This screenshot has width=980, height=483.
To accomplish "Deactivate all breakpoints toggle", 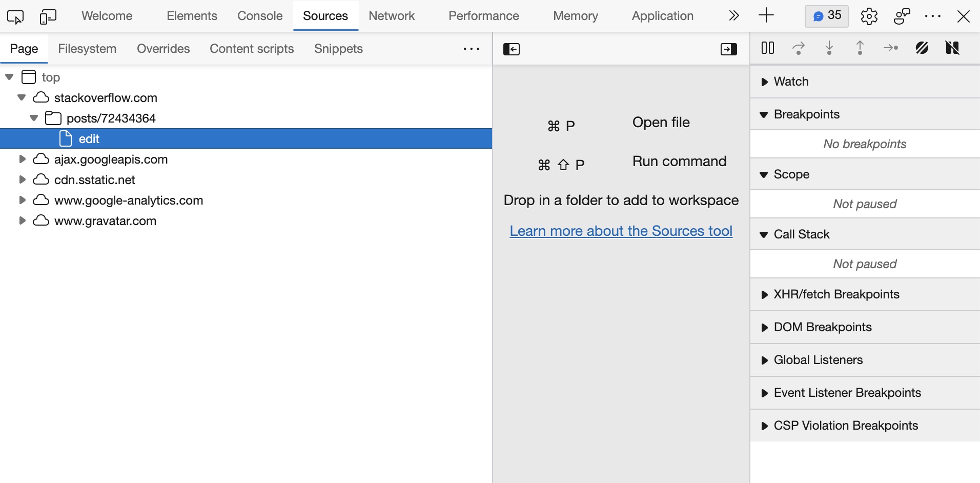I will point(922,48).
